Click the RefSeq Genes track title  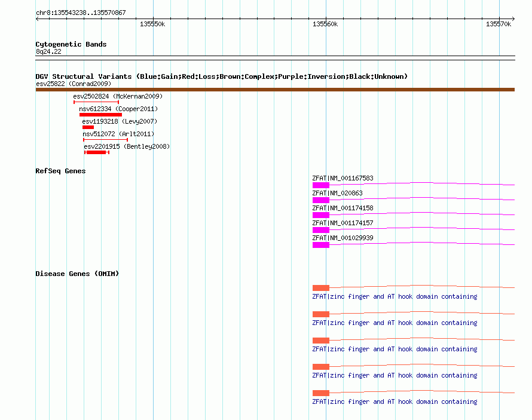[x=60, y=171]
